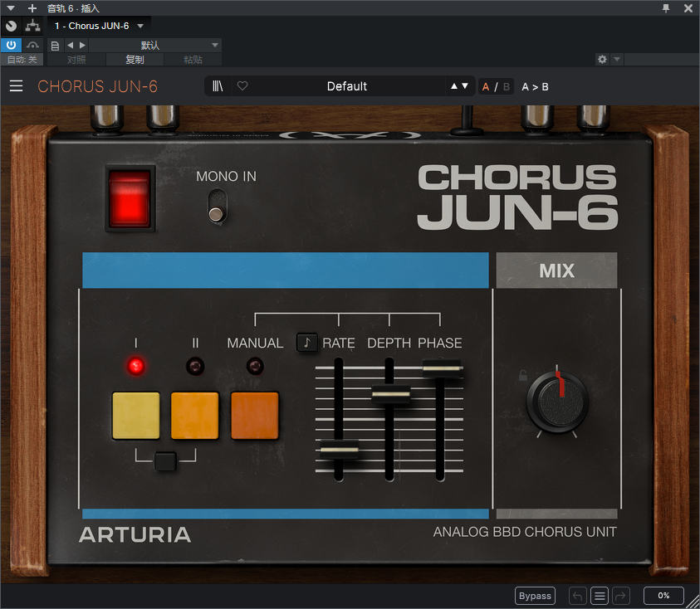Click the 自动: 关 automation mode button

22,60
